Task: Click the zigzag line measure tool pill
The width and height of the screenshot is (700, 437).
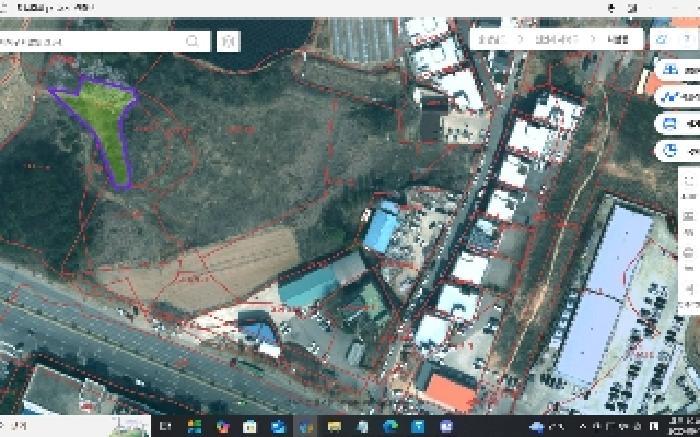Action: [x=677, y=96]
